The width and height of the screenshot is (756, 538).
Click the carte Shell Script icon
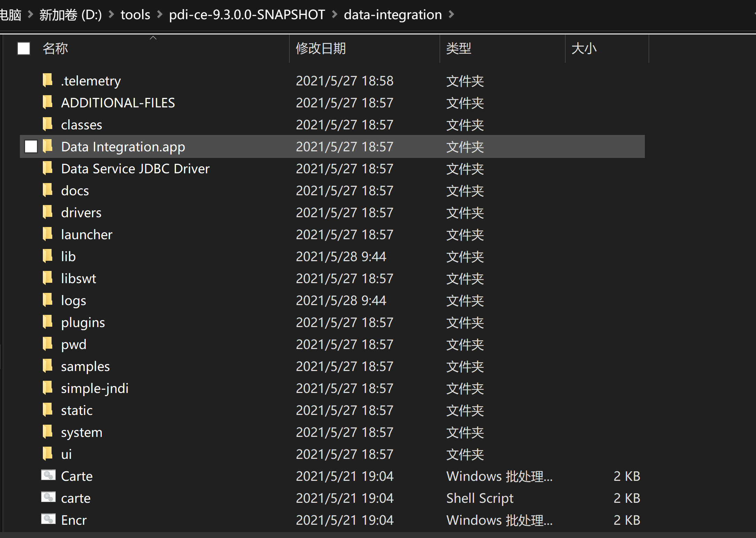(x=48, y=497)
